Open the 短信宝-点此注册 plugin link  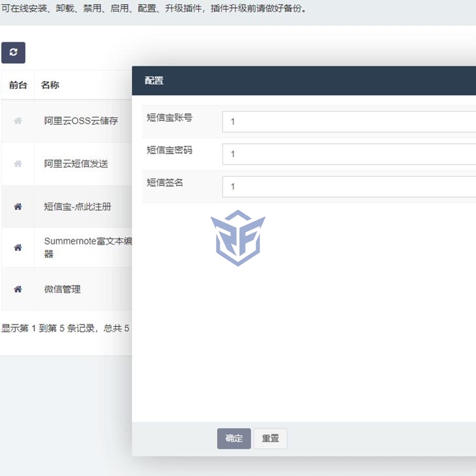click(77, 207)
